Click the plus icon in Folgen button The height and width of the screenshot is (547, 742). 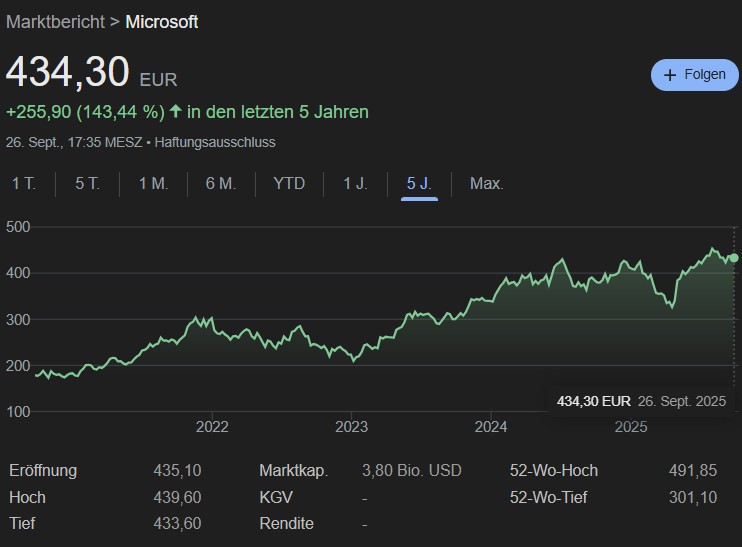tap(670, 75)
